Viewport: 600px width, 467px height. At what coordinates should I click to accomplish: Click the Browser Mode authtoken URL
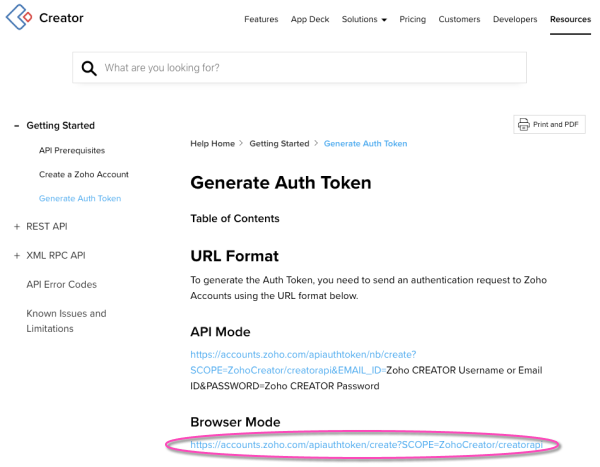tap(365, 444)
